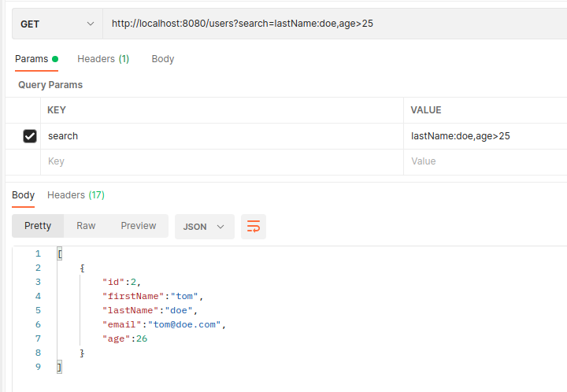Uncheck the search query param checkbox

30,136
